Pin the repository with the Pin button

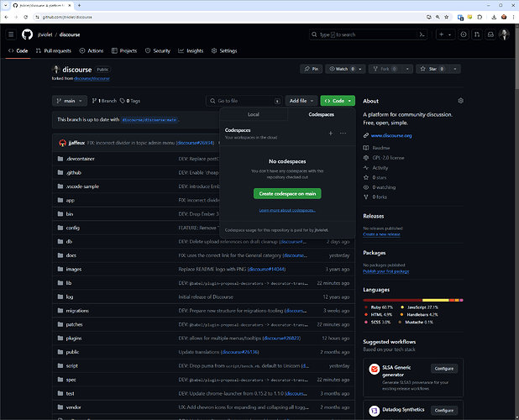click(x=311, y=69)
